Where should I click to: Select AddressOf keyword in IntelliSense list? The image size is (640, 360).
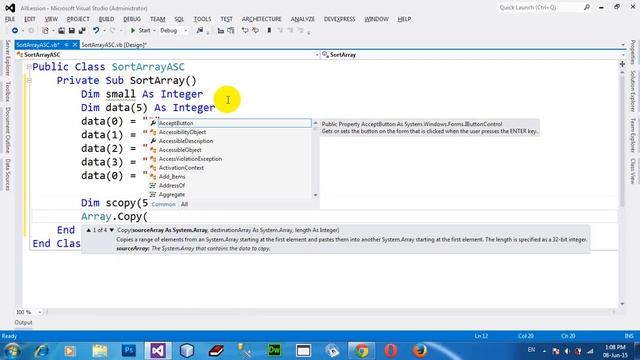click(x=231, y=186)
